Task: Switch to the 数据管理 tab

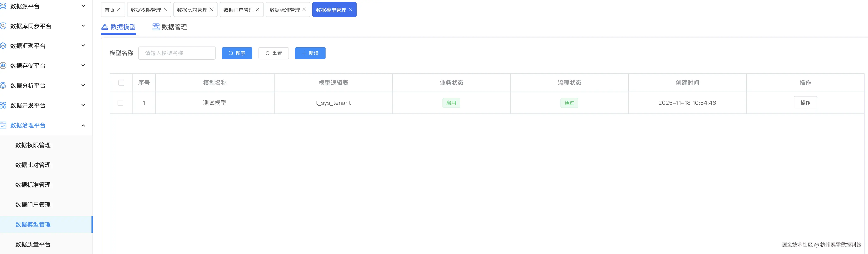Action: [170, 27]
